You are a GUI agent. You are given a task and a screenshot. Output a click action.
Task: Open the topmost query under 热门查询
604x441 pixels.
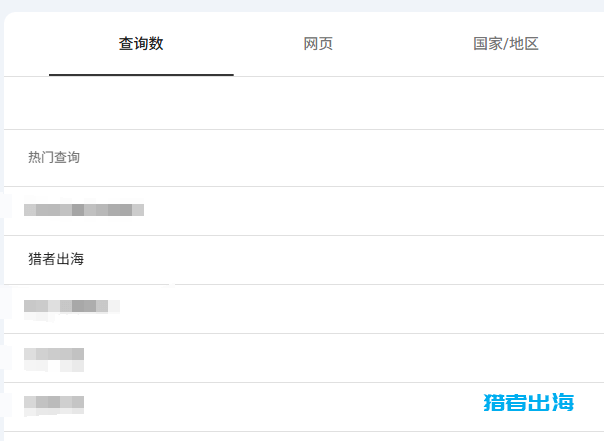click(84, 210)
